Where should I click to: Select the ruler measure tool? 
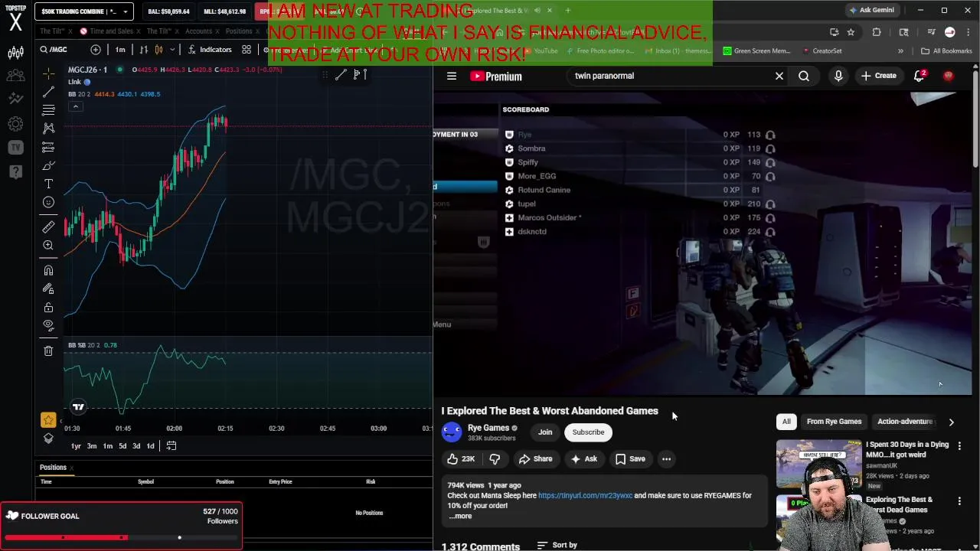point(48,227)
